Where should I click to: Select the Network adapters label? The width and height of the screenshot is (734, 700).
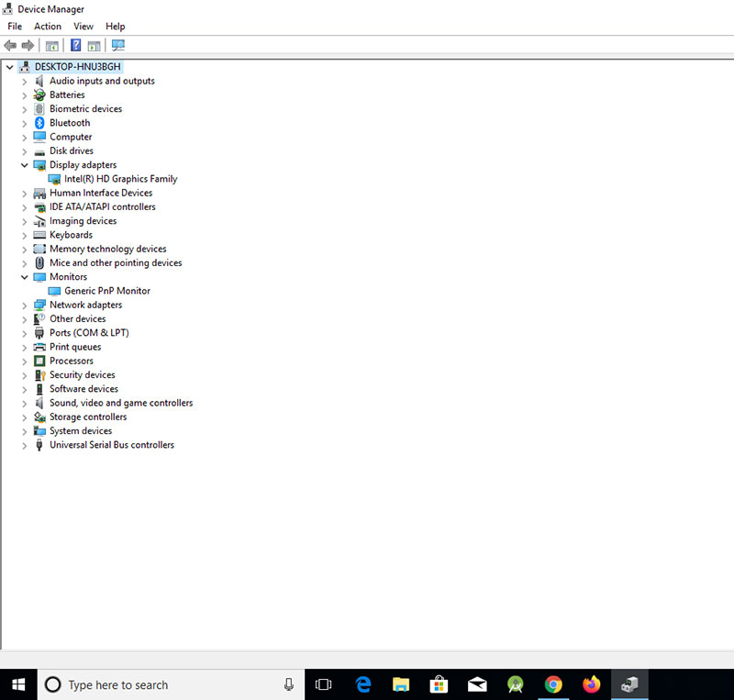pyautogui.click(x=85, y=305)
